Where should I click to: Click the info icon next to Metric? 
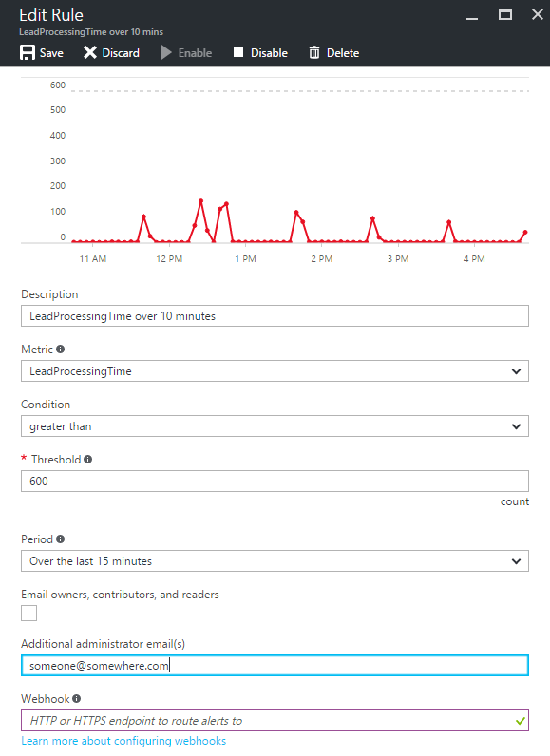[x=60, y=350]
